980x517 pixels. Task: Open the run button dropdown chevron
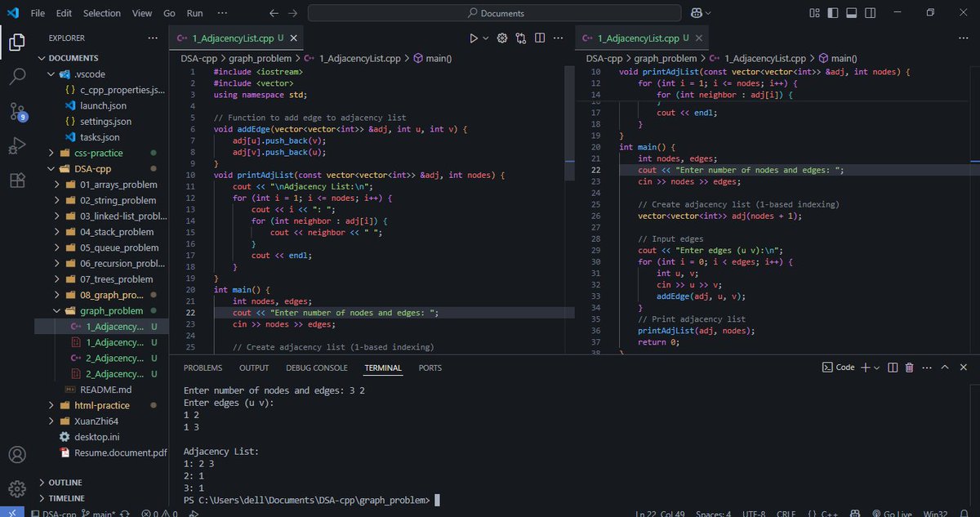click(x=486, y=38)
